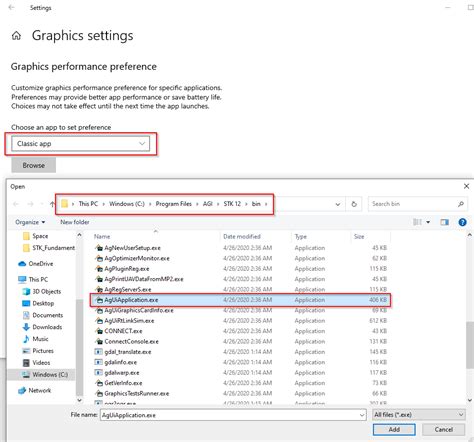Toggle the preview pane icon
This screenshot has width=474, height=442.
pyautogui.click(x=444, y=222)
